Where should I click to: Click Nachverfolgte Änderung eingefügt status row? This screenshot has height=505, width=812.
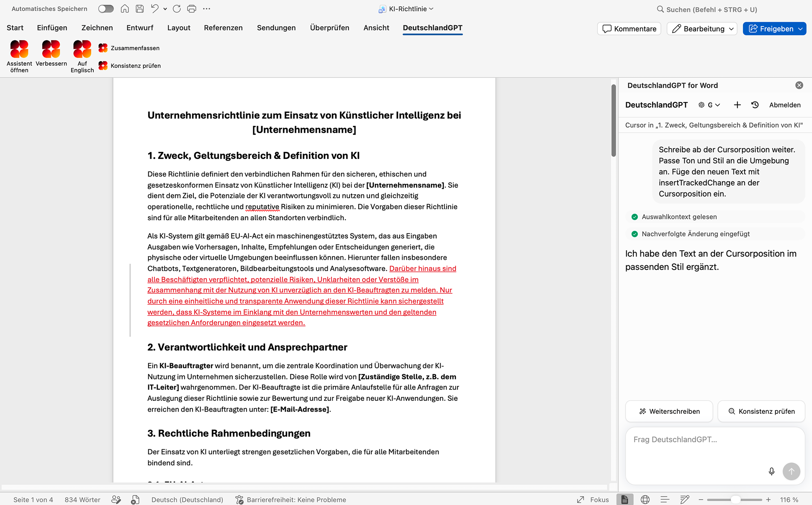point(715,234)
